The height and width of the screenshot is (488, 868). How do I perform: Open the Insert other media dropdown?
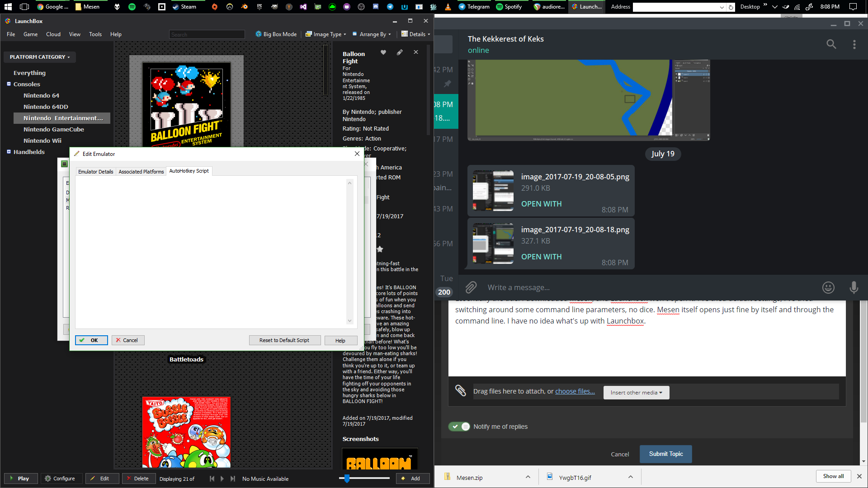(636, 393)
